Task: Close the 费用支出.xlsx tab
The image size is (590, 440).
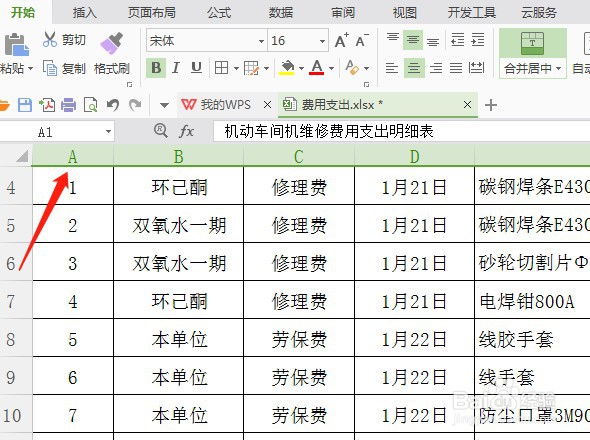Action: (467, 104)
